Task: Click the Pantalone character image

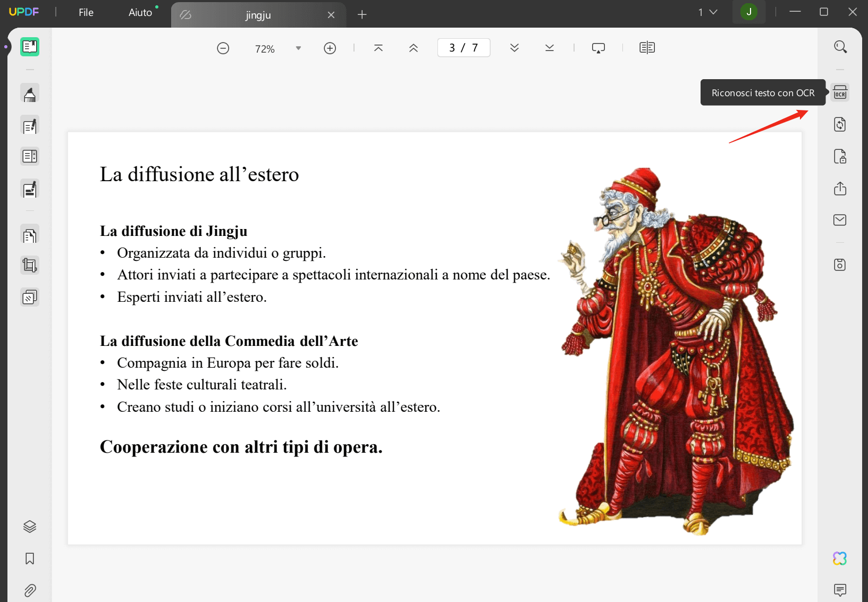Action: 676,351
